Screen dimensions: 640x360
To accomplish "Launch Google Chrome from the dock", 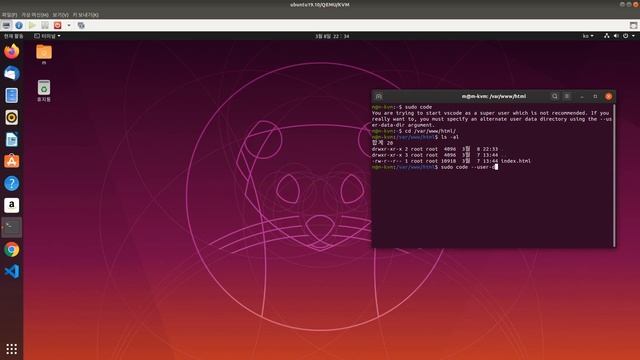I will pyautogui.click(x=11, y=249).
